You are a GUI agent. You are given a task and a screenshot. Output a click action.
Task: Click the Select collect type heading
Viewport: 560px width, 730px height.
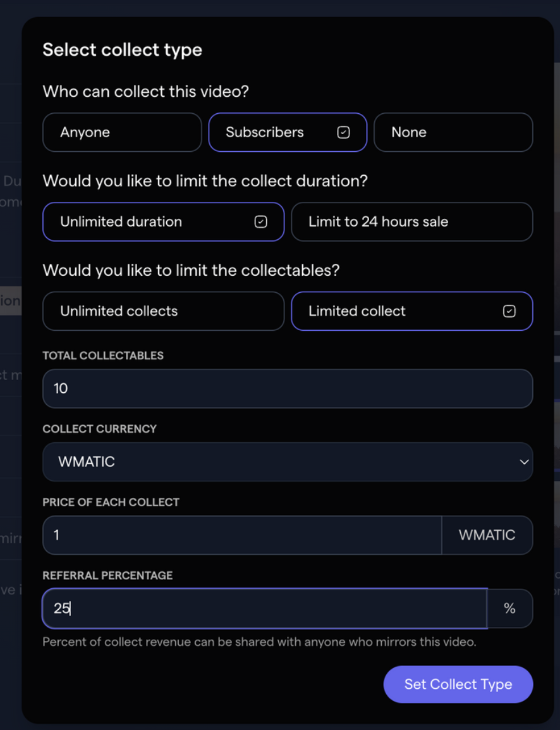click(x=122, y=50)
